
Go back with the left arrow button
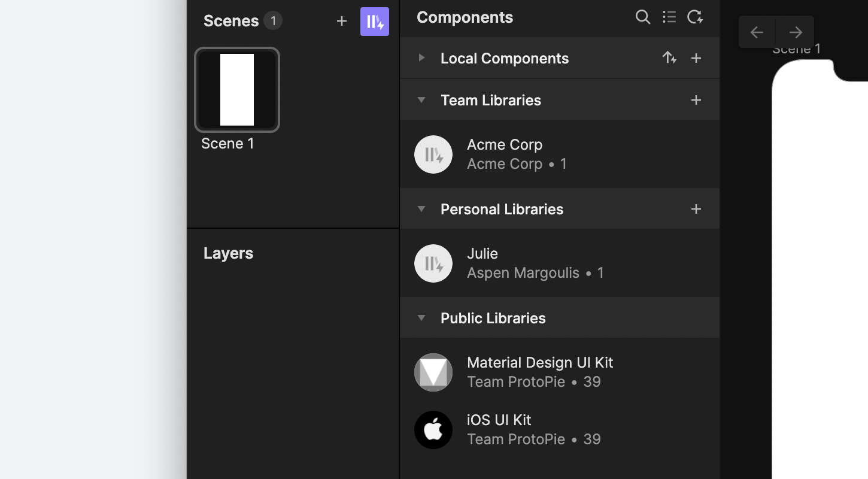click(x=757, y=32)
